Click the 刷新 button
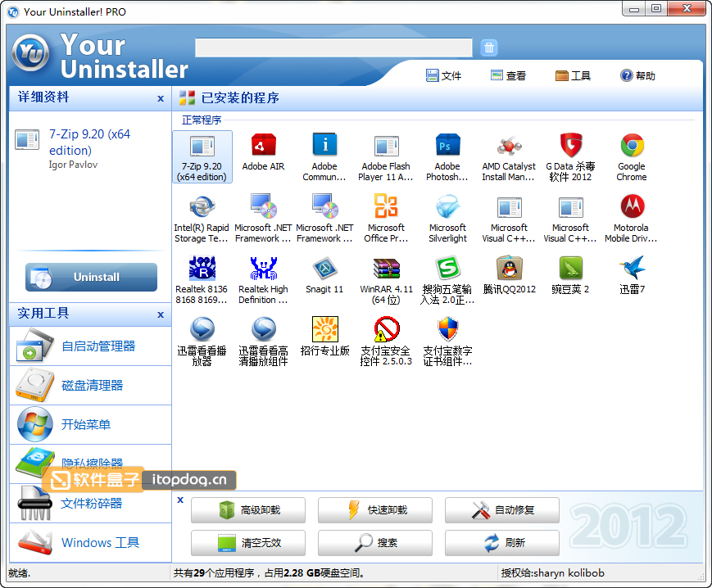 [x=502, y=543]
